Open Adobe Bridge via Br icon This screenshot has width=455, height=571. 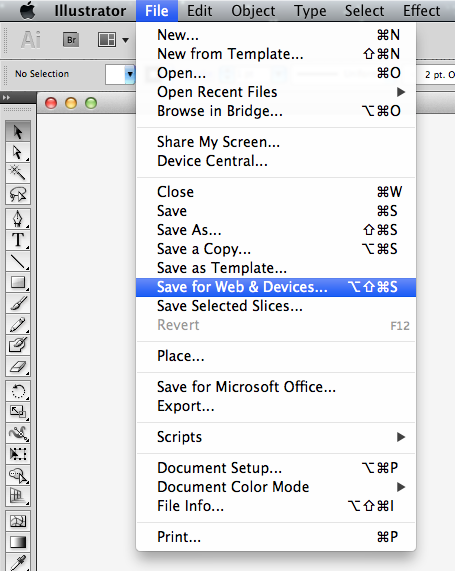pos(71,40)
